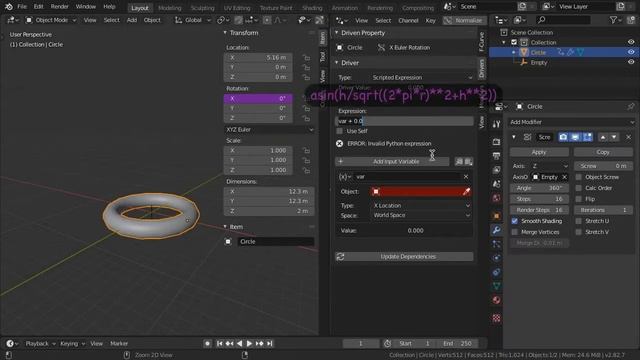This screenshot has height=360, width=640.
Task: Toggle auto keying record button
Action: (207, 344)
